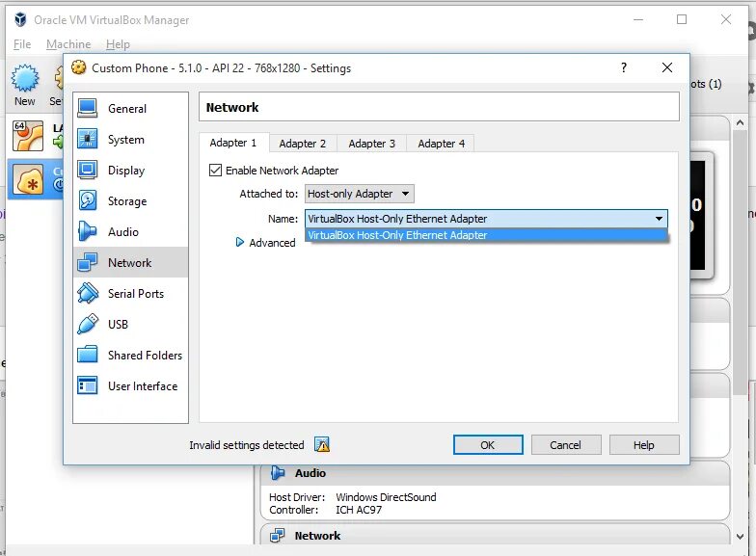756x556 pixels.
Task: Switch to the Adapter 3 tab
Action: tap(372, 144)
